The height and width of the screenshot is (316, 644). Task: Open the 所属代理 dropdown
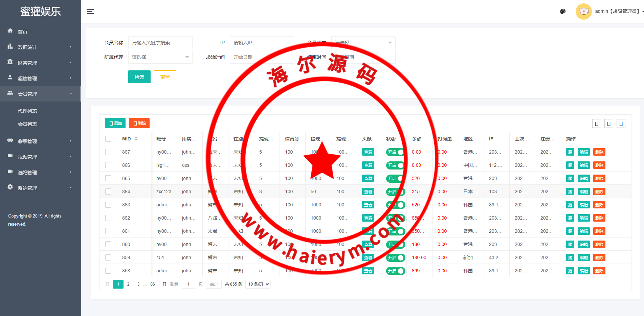click(x=160, y=57)
